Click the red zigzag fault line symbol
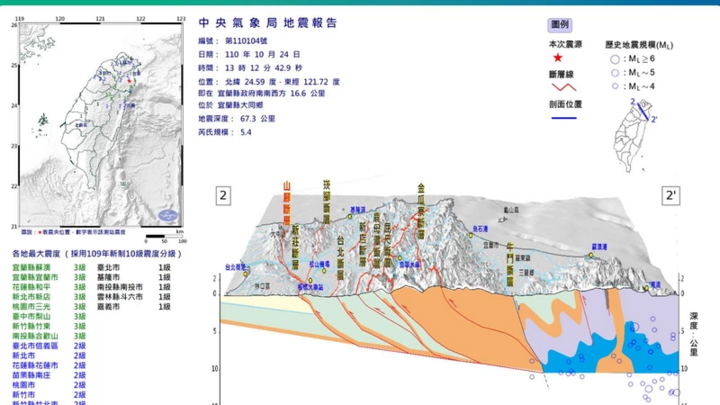 [x=565, y=88]
